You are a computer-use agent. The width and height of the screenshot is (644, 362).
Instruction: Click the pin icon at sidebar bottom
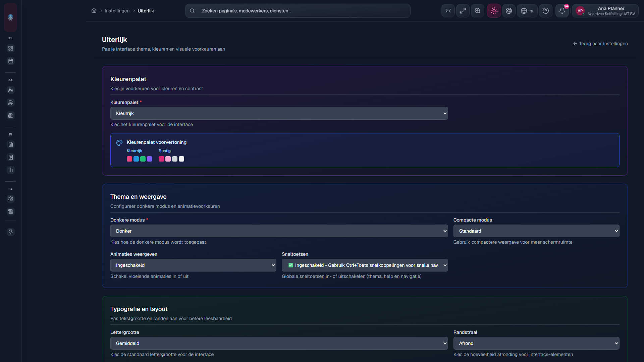click(x=11, y=232)
